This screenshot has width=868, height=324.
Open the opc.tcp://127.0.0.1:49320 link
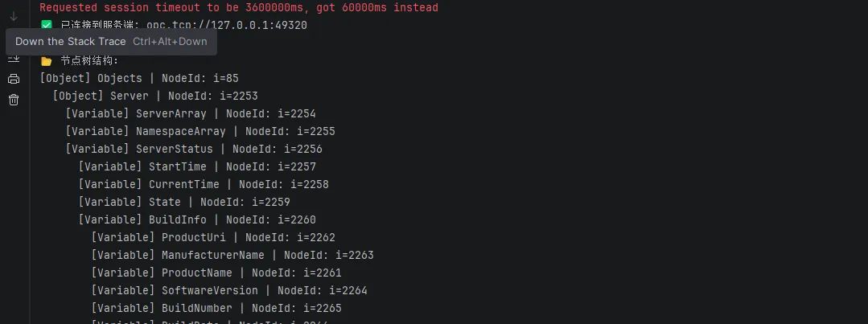coord(227,26)
